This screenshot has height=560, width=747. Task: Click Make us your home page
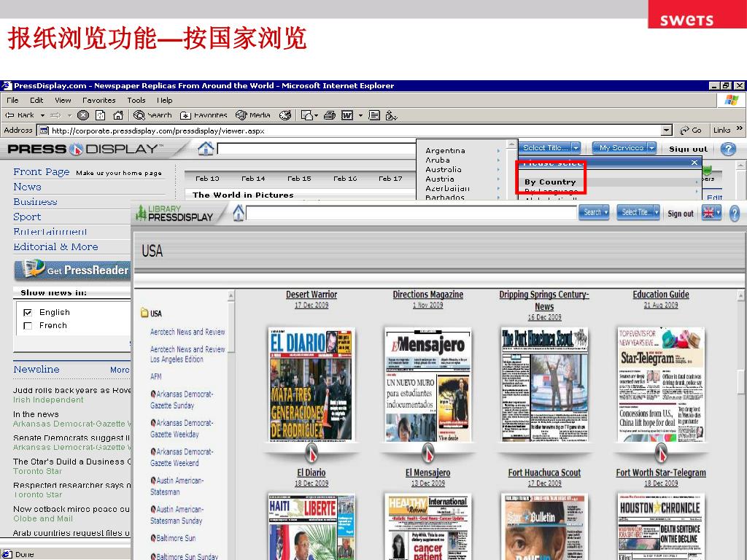(x=119, y=173)
